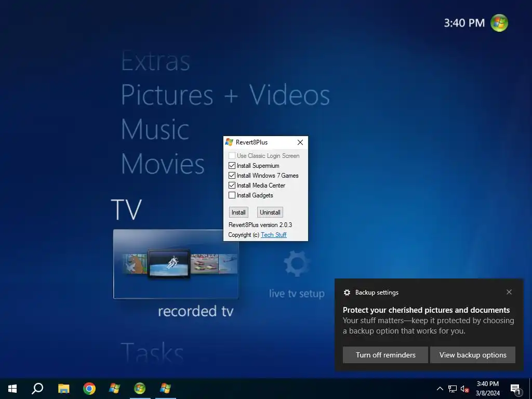Open the recorded tv thumbnail tile

(176, 264)
